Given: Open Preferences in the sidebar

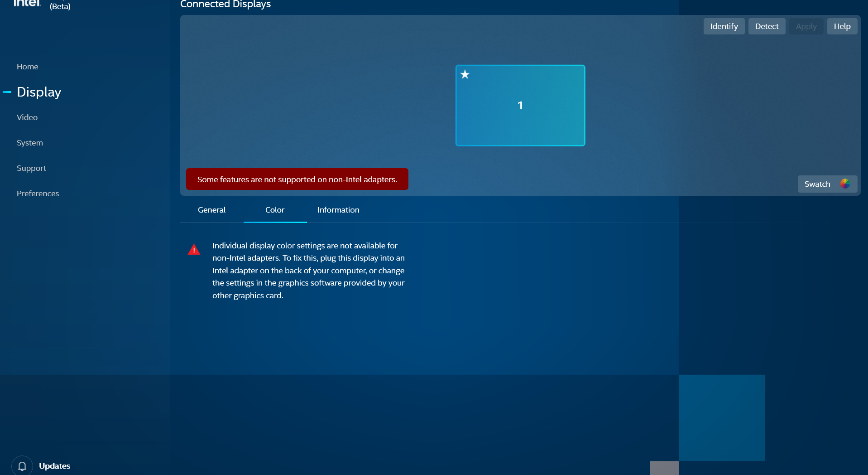Looking at the screenshot, I should 38,194.
